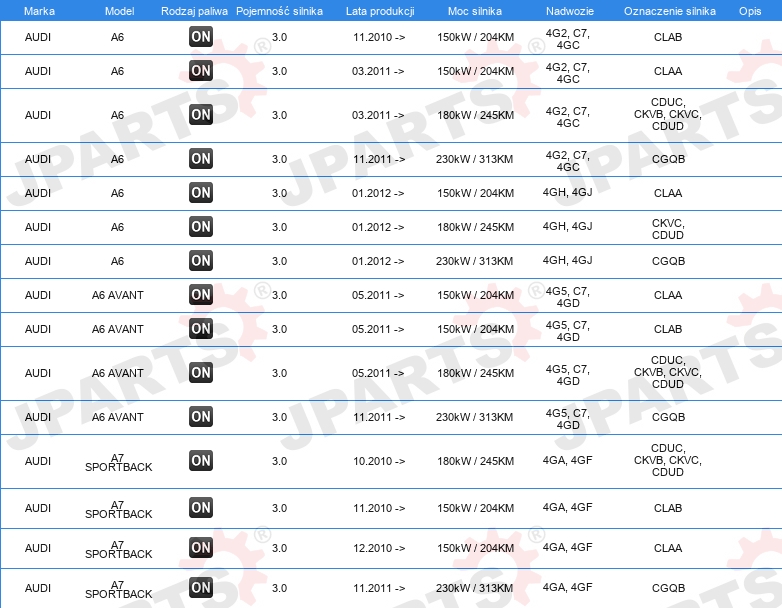Click 180kW / 245KM in A6 AVANT row
Image resolution: width=782 pixels, height=608 pixels.
click(x=475, y=374)
